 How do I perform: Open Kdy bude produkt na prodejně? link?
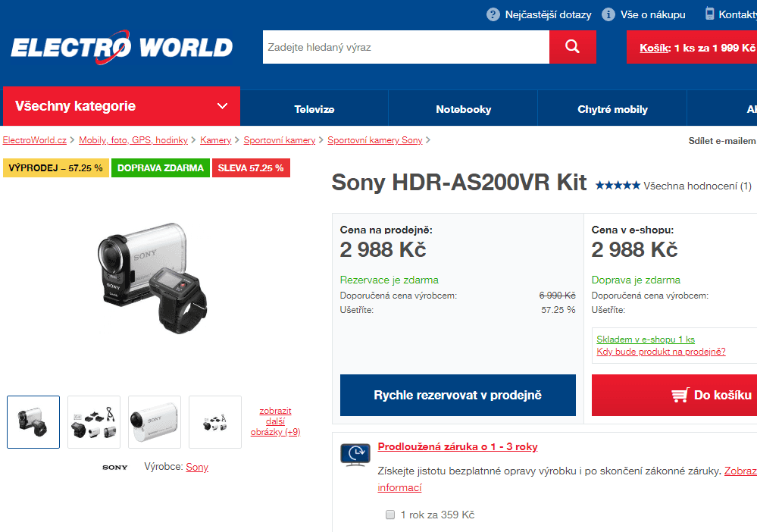[x=661, y=352]
